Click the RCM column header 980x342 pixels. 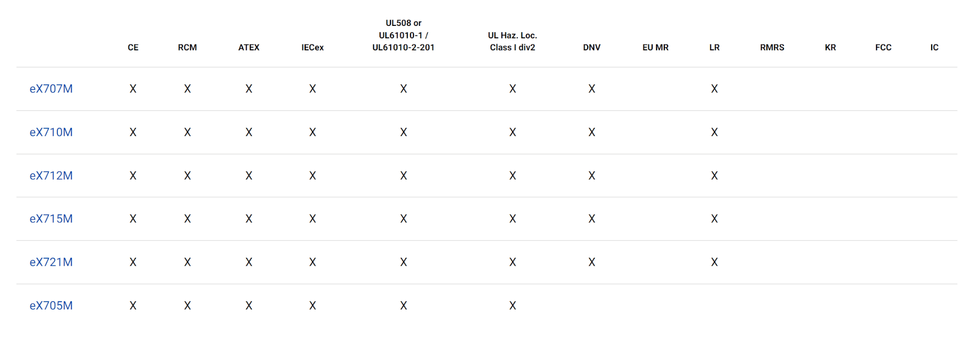click(187, 47)
